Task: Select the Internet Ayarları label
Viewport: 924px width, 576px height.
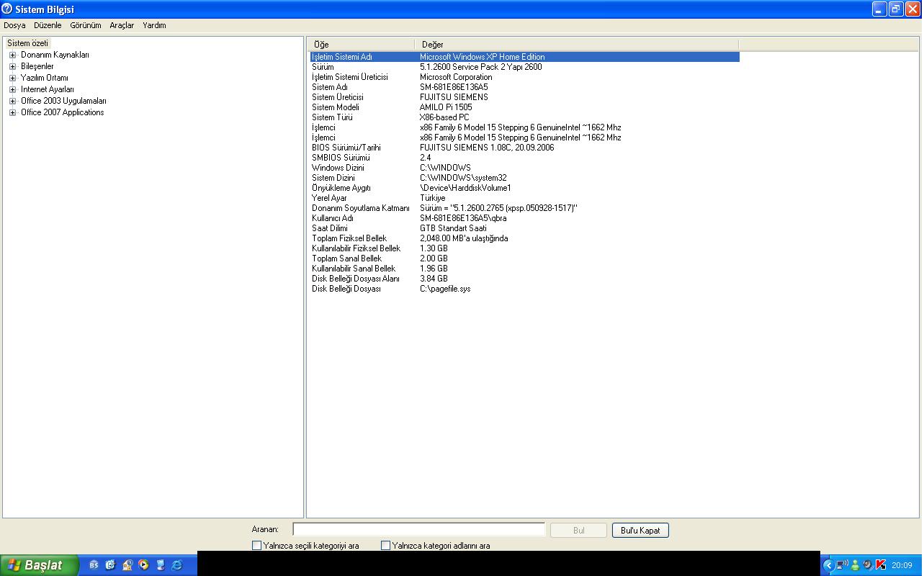Action: click(47, 89)
